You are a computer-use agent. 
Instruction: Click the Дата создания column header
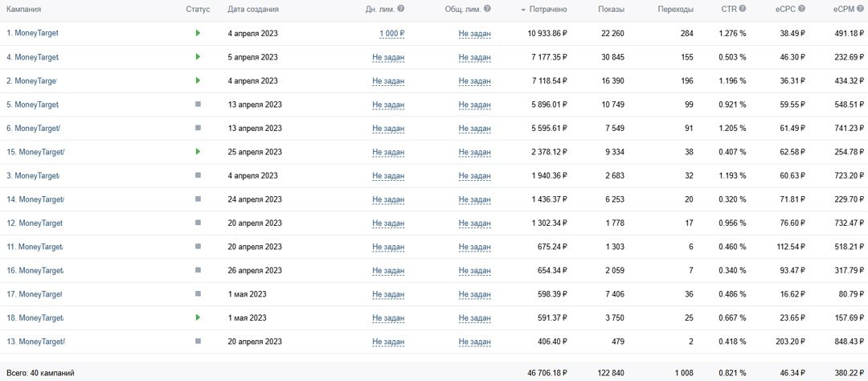[253, 10]
